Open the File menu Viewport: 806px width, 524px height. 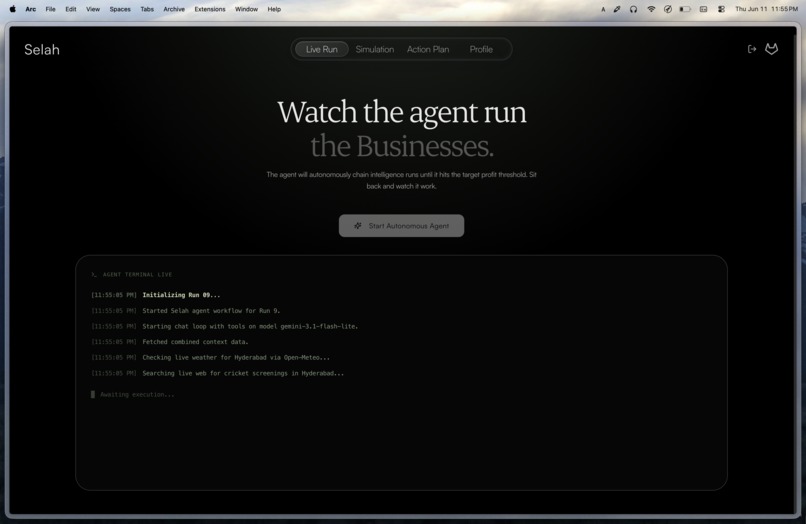50,9
